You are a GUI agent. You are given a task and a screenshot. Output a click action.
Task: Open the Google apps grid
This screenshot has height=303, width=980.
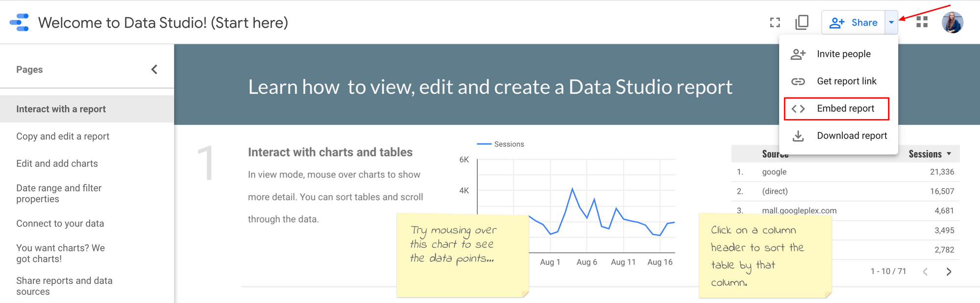pos(922,22)
